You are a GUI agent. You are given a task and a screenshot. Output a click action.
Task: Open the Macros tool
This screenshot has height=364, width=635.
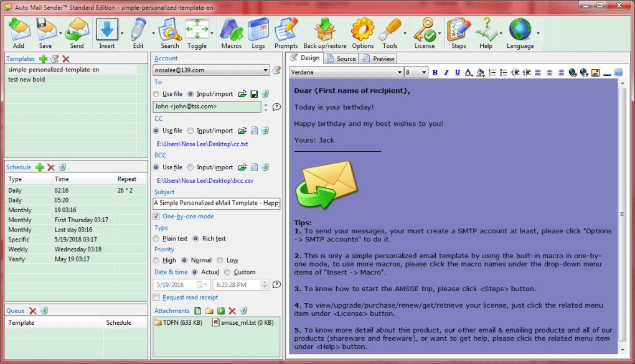[231, 29]
